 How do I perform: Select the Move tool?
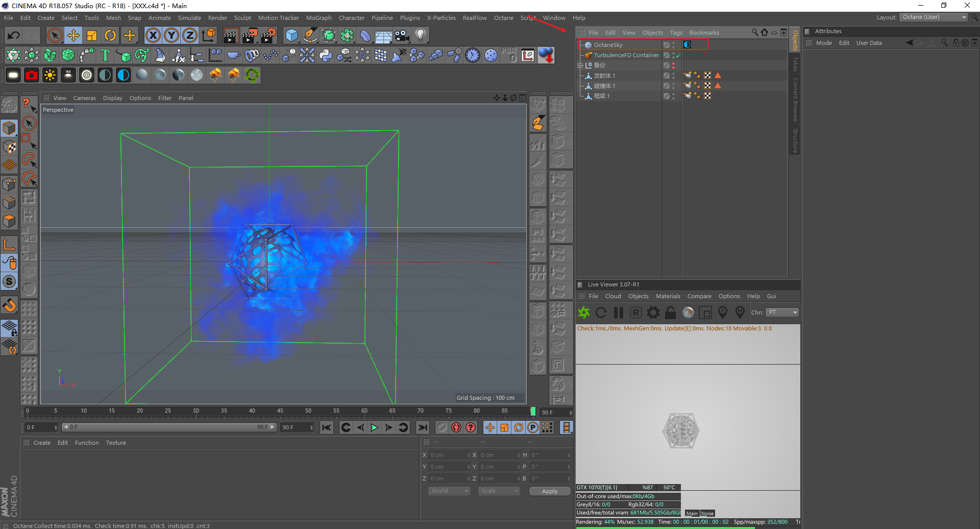pos(73,35)
